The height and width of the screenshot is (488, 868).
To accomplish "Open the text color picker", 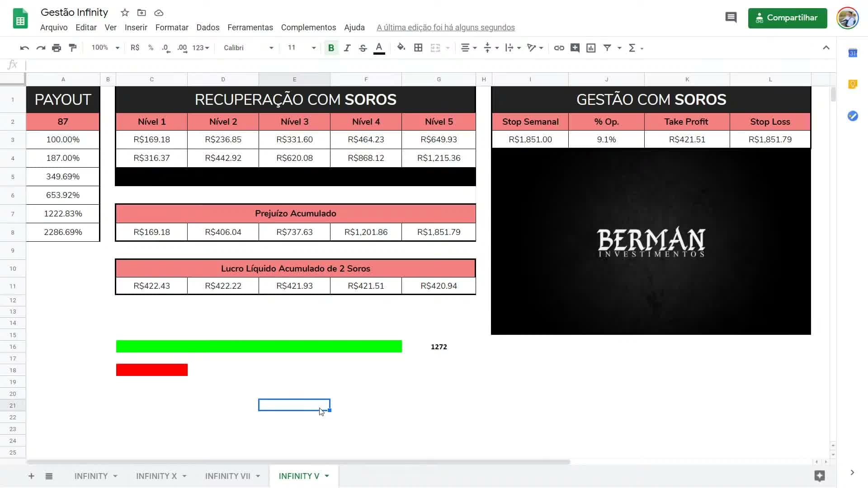I will pos(379,48).
